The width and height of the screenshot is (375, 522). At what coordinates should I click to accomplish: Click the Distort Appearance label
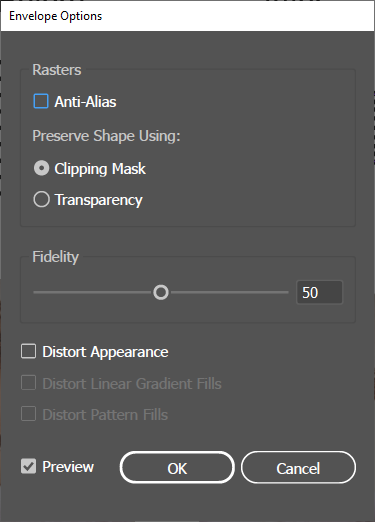pyautogui.click(x=105, y=352)
